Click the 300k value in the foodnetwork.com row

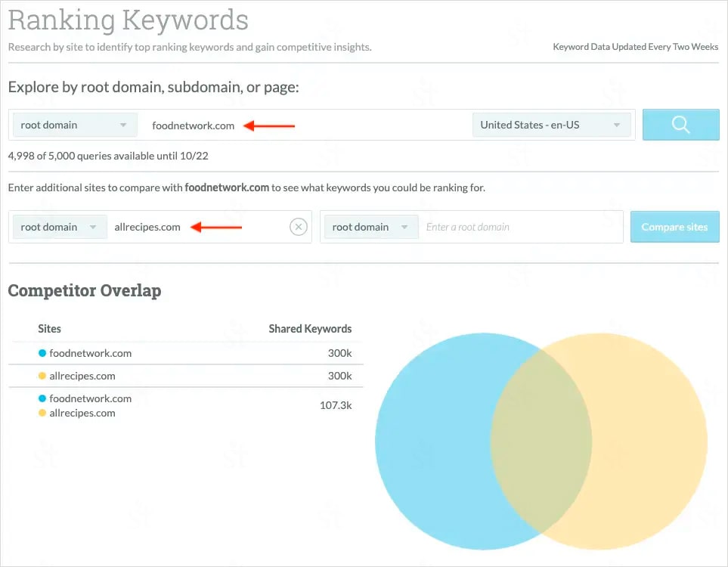click(x=340, y=353)
